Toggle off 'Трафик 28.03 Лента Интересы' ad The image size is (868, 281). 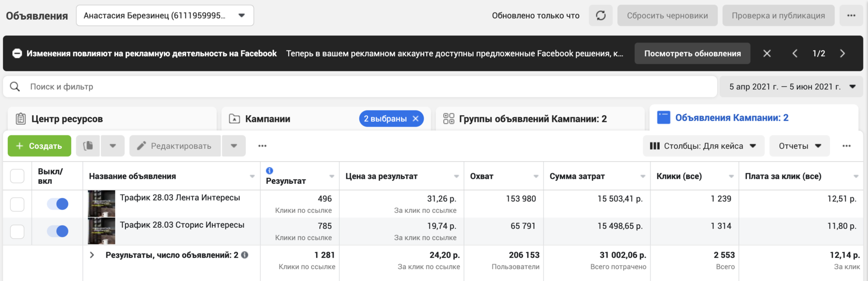tap(57, 204)
